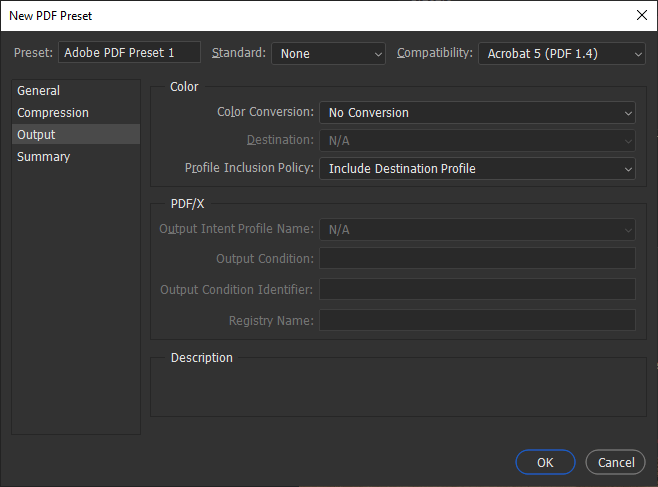This screenshot has width=658, height=487.
Task: Click the Output Condition Identifier field
Action: point(477,290)
